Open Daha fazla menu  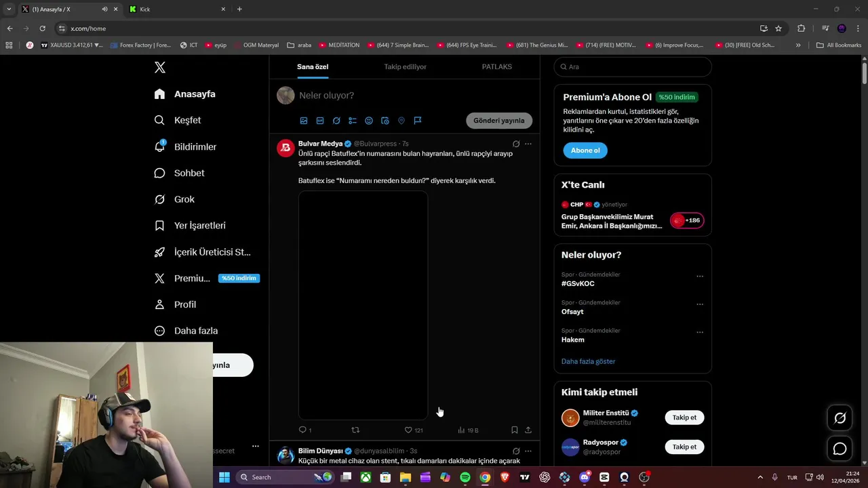coord(186,331)
